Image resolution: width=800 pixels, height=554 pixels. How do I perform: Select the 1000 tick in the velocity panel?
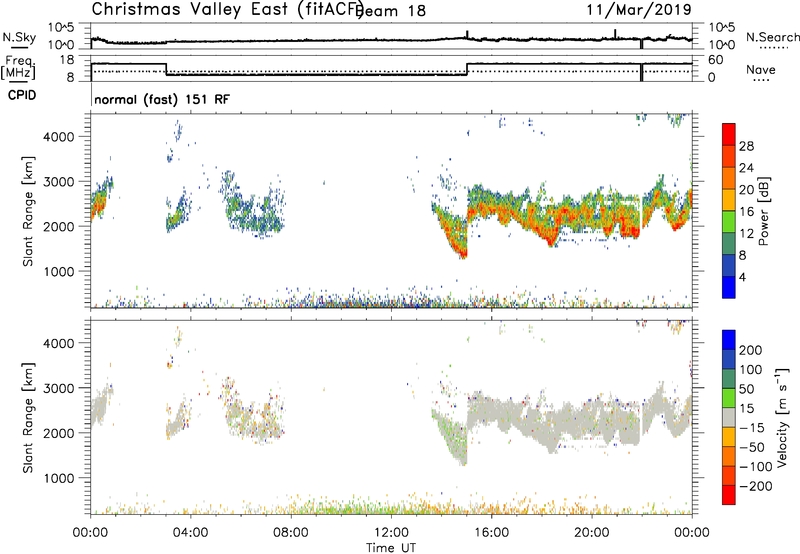pos(58,478)
